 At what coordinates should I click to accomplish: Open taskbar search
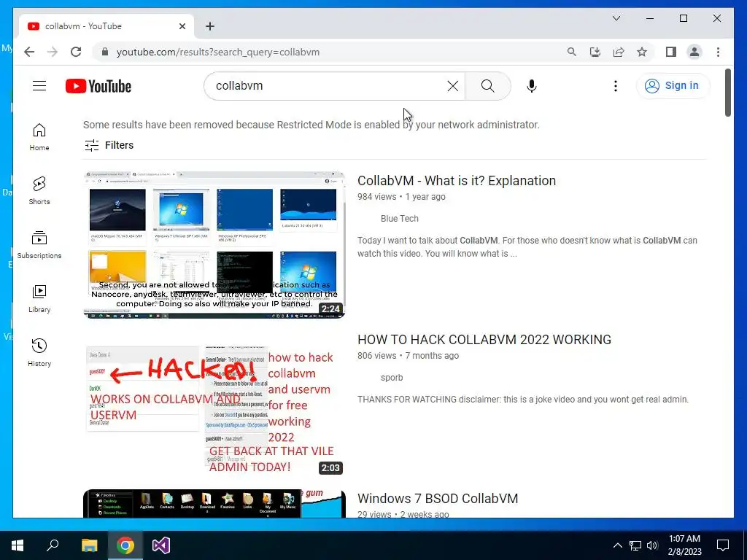pyautogui.click(x=53, y=545)
